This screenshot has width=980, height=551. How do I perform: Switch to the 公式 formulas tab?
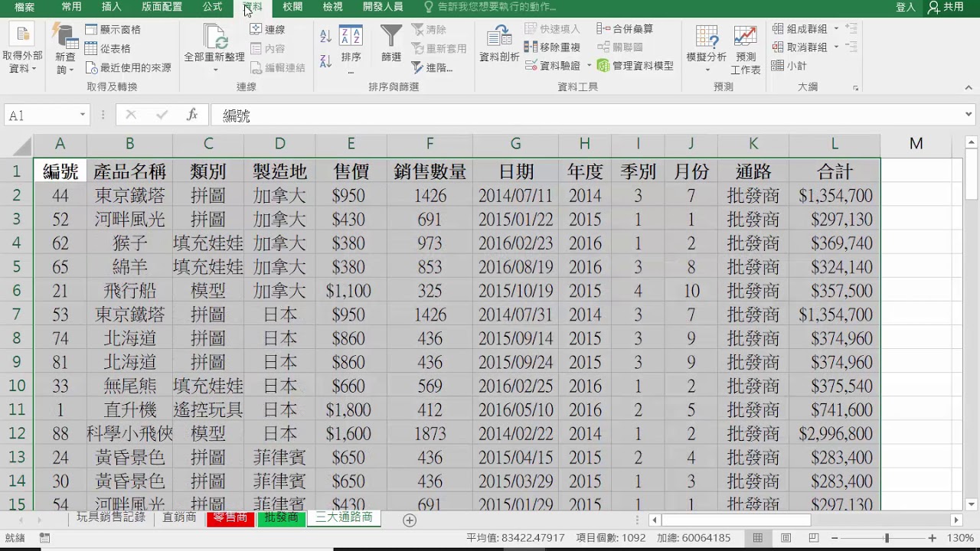click(212, 7)
